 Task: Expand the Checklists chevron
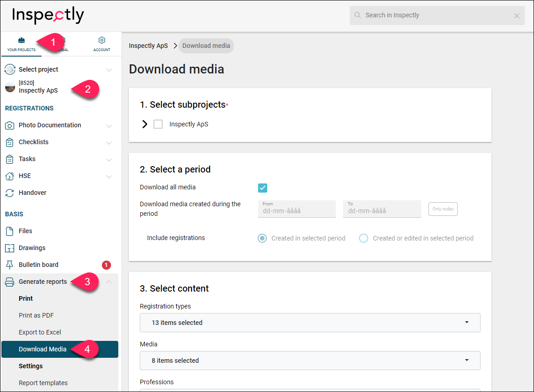[109, 142]
